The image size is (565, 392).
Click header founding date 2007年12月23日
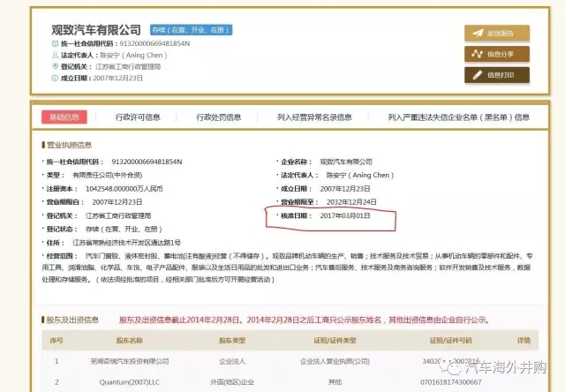117,78
